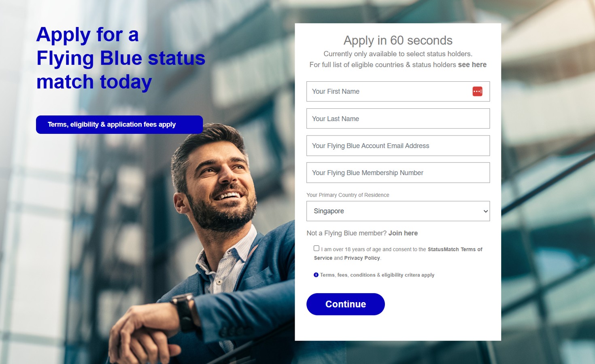
Task: Click the red password manager icon
Action: (477, 91)
